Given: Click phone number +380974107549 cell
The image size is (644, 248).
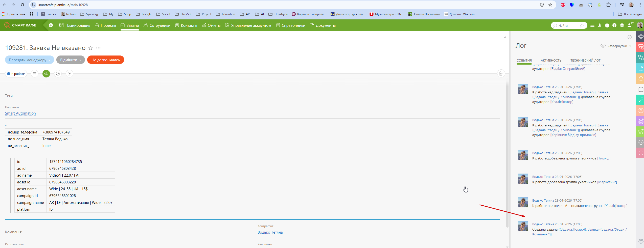Looking at the screenshot, I should tap(56, 132).
